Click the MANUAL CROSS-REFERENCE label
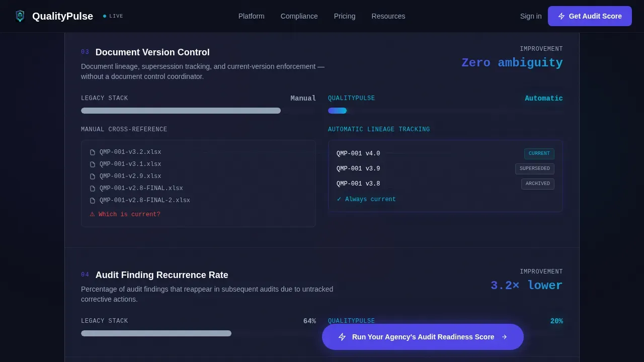This screenshot has height=362, width=644. (x=124, y=129)
